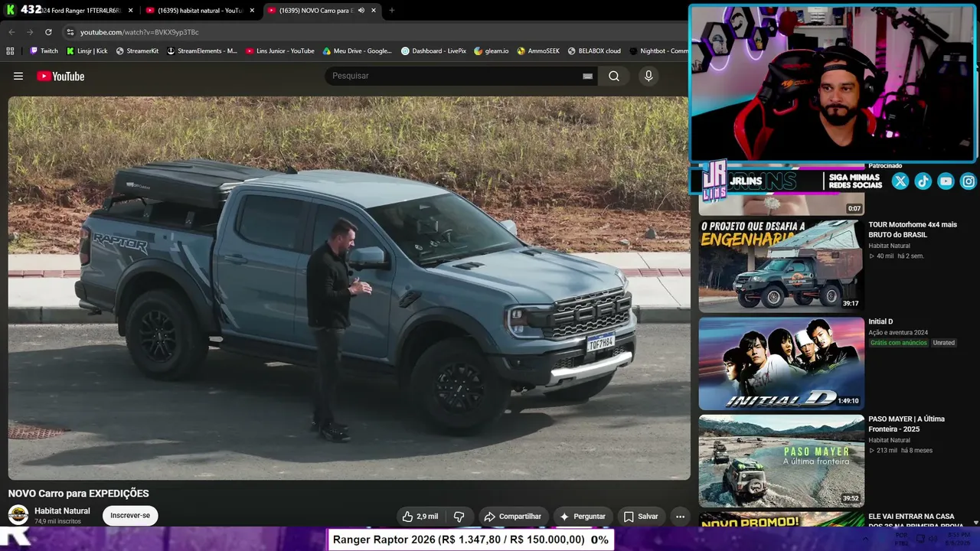
Task: Open the Habitat Natural channel avatar
Action: (x=18, y=516)
